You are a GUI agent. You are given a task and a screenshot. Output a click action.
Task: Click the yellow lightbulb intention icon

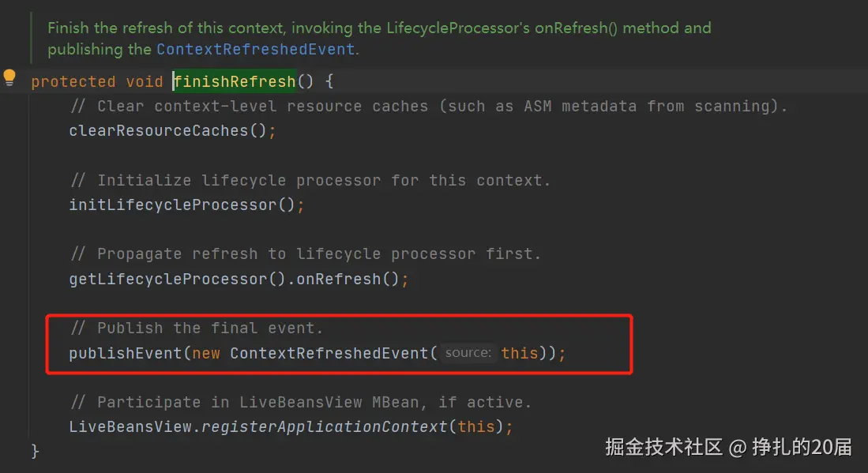(x=9, y=77)
